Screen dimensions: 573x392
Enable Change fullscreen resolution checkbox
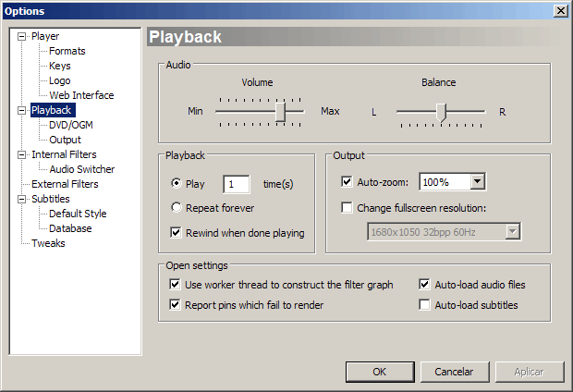[x=347, y=208]
